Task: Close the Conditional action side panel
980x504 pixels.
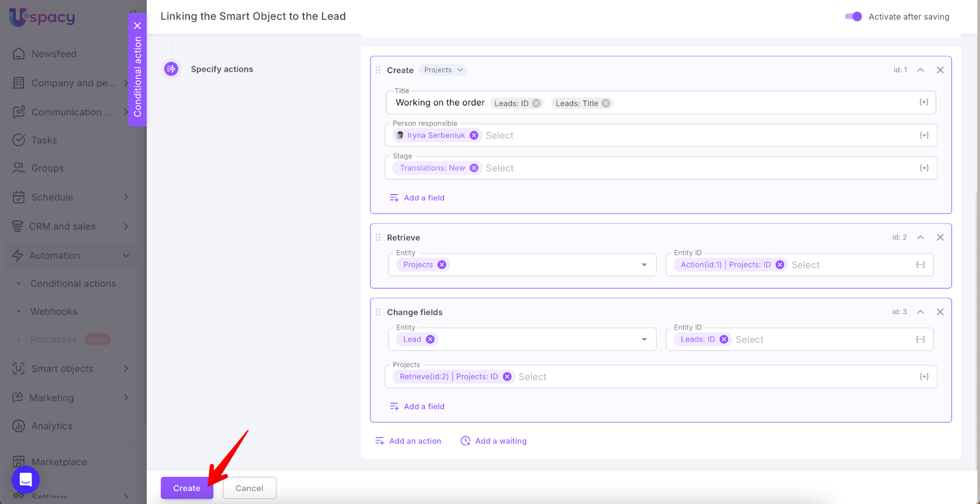Action: coord(137,26)
